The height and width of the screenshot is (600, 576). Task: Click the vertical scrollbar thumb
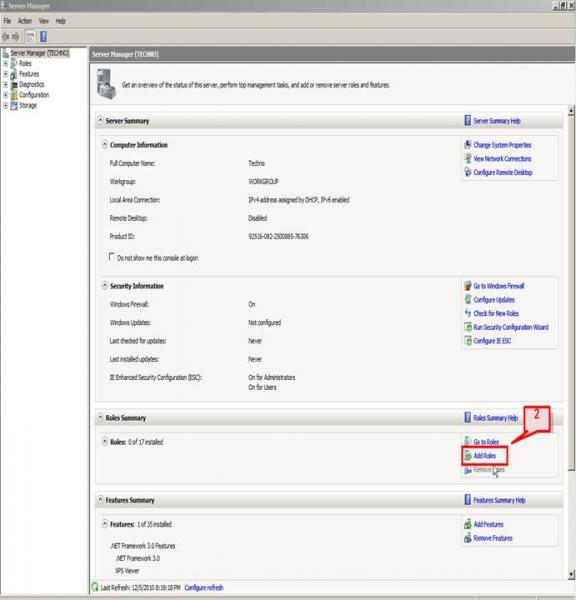pos(571,293)
